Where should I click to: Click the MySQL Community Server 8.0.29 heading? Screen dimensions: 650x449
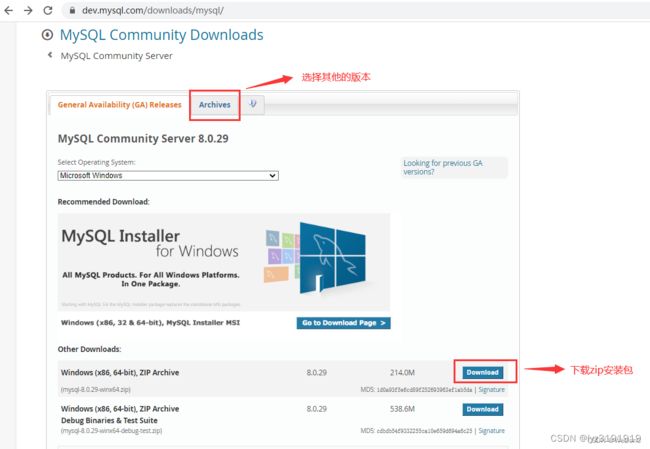coord(143,138)
